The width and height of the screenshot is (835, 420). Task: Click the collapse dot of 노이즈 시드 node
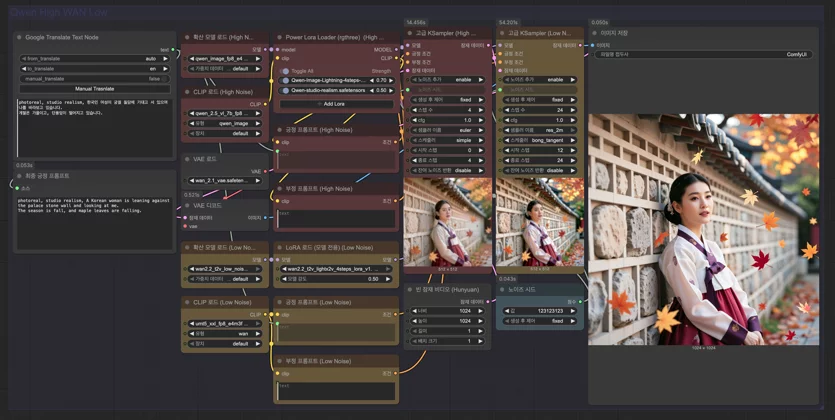point(503,290)
